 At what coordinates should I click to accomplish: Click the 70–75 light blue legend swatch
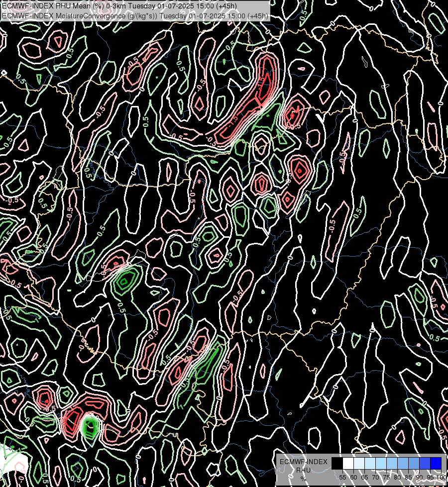(381, 463)
